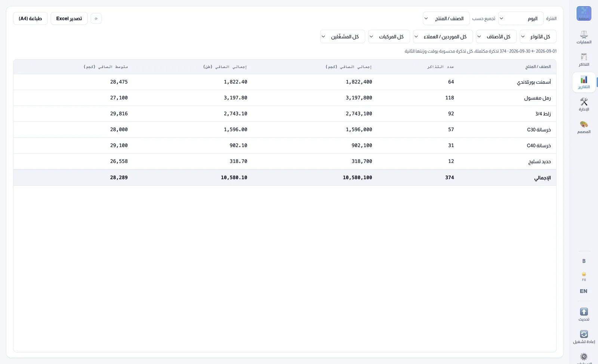The width and height of the screenshot is (598, 364).
Task: Click ticket count 57 cell
Action: (x=451, y=130)
